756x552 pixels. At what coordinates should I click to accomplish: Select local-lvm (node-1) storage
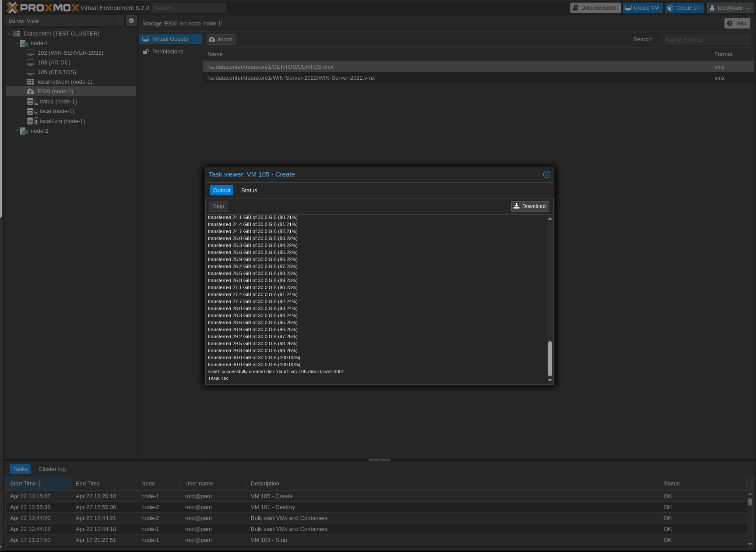click(x=62, y=121)
